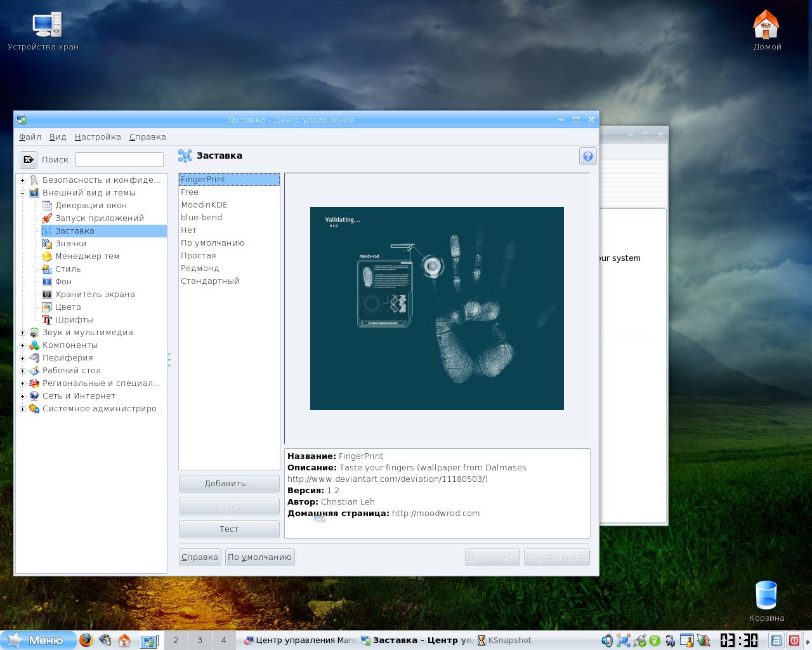Click the Добавить... button
Screen dimensions: 812x650
229,484
